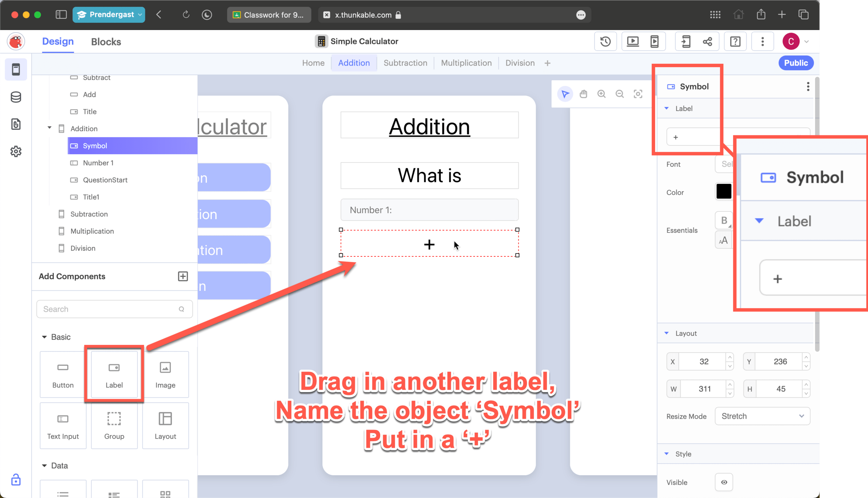
Task: Toggle bold text formatting button
Action: point(724,221)
